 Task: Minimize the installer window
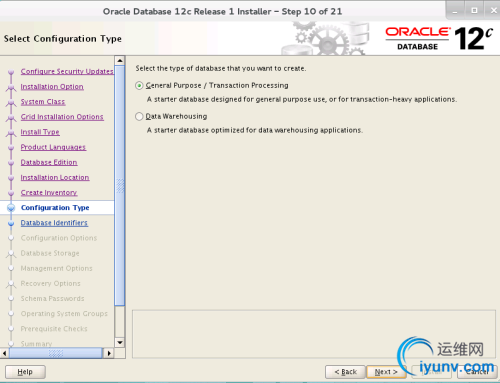[x=455, y=10]
